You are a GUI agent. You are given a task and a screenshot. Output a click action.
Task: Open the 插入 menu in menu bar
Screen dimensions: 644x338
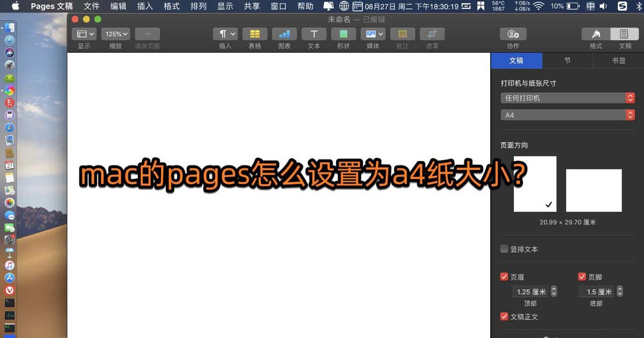coord(145,6)
